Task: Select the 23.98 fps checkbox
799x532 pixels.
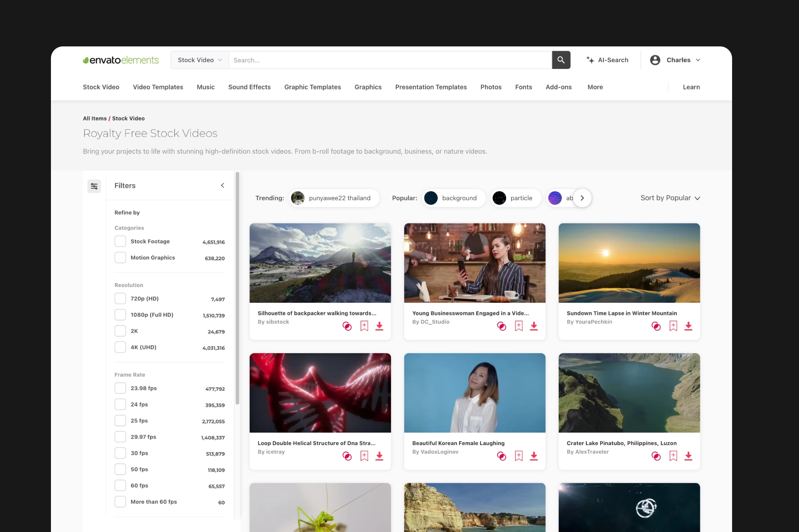Action: coord(120,388)
